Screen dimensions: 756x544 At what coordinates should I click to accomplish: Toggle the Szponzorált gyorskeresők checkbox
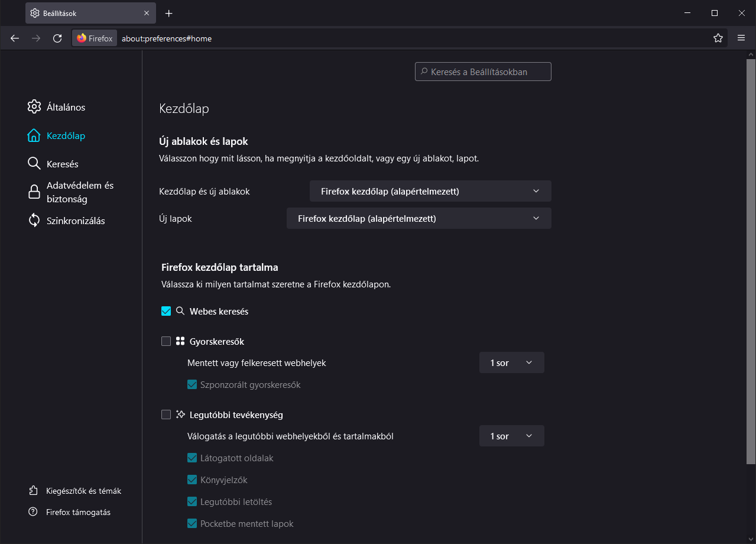point(192,385)
